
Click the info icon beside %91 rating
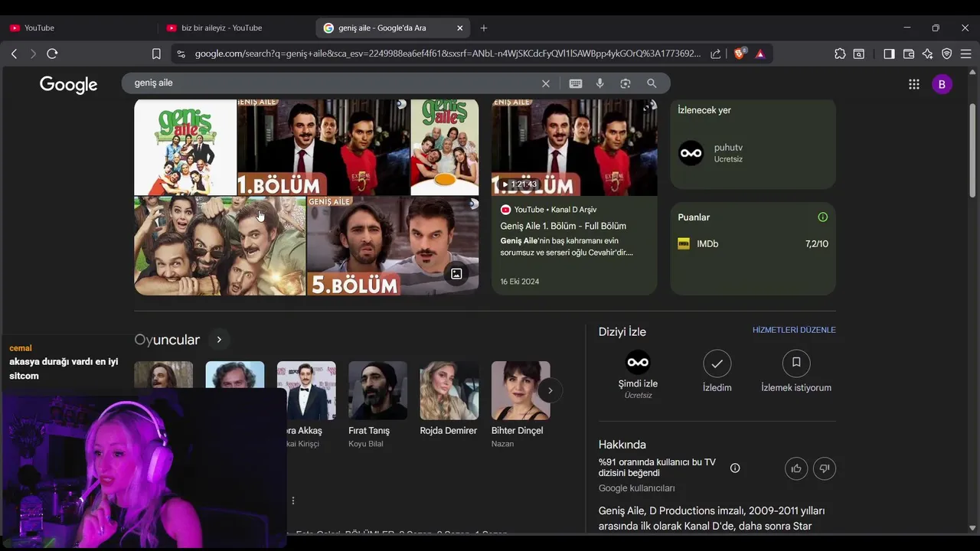[x=735, y=468]
